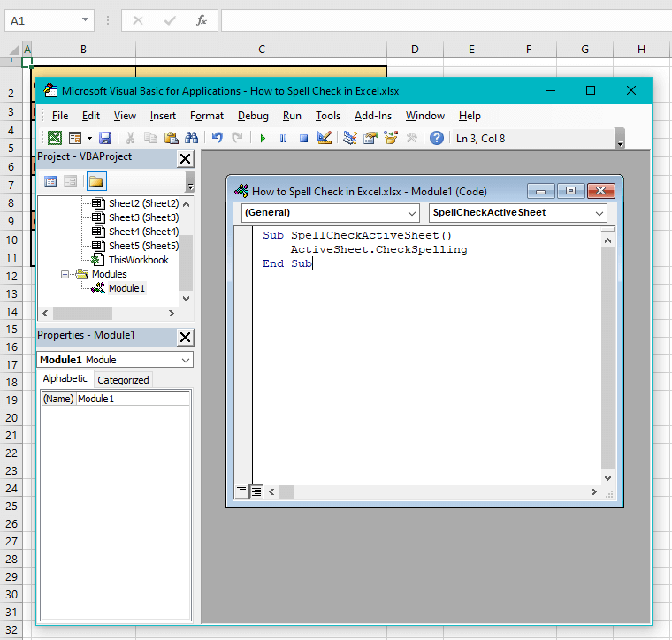Open the (General) object dropdown
The width and height of the screenshot is (672, 640).
[330, 213]
